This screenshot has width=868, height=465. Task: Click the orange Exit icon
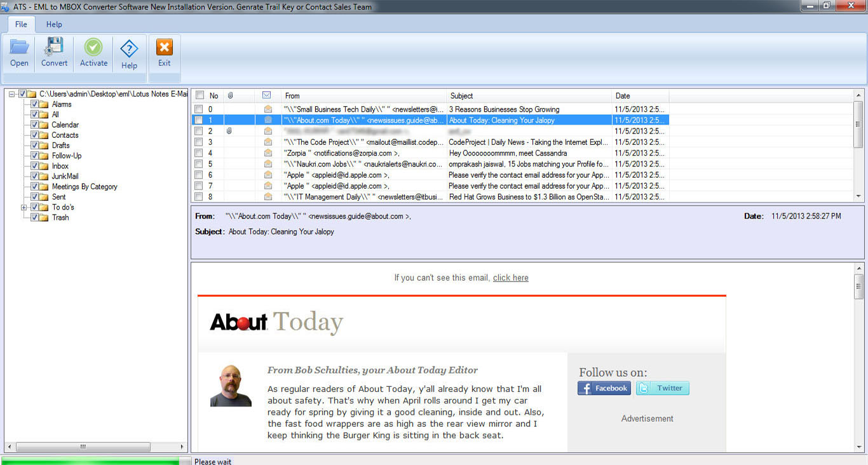tap(165, 48)
